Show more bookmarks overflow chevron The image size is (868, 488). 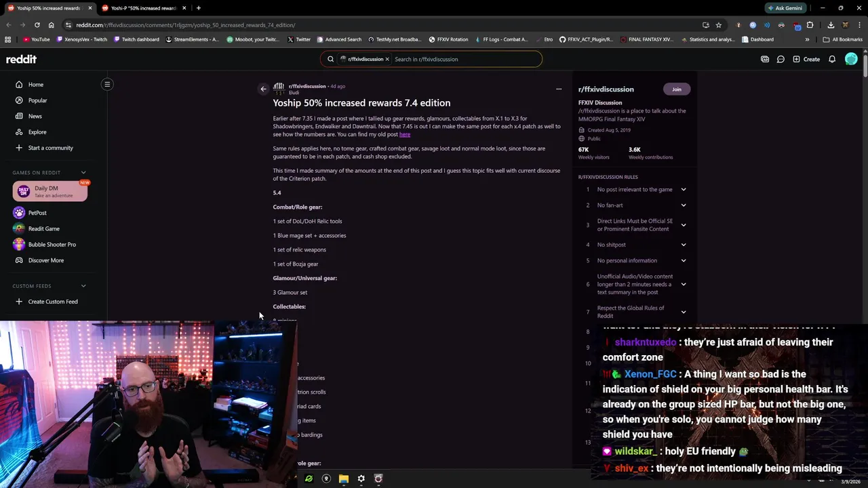pyautogui.click(x=807, y=39)
